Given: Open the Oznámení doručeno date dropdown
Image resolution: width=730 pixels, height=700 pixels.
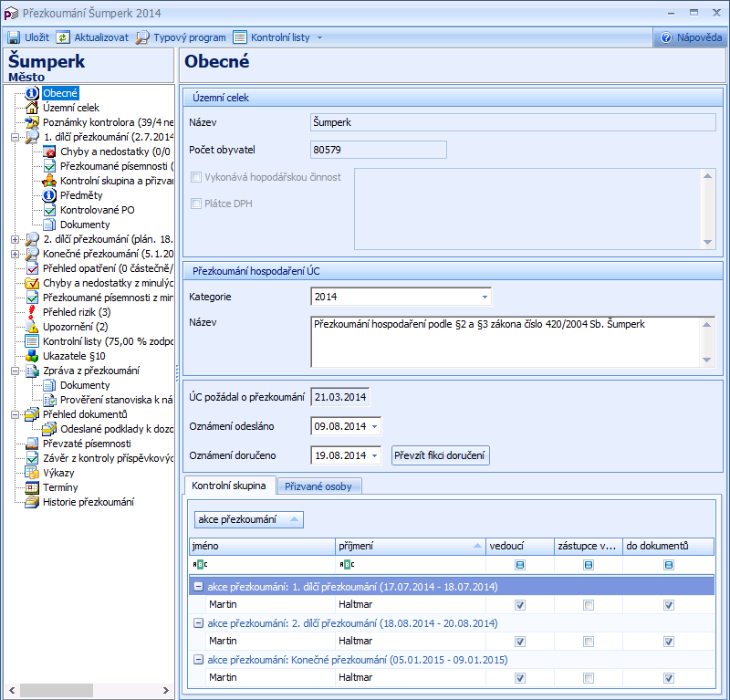Looking at the screenshot, I should coord(374,455).
